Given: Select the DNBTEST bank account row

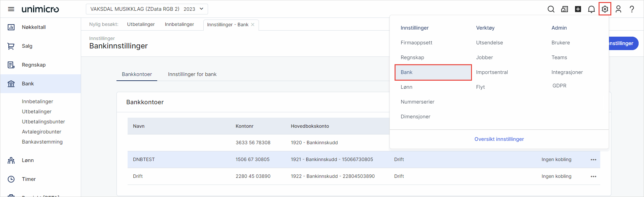Looking at the screenshot, I should [x=364, y=160].
